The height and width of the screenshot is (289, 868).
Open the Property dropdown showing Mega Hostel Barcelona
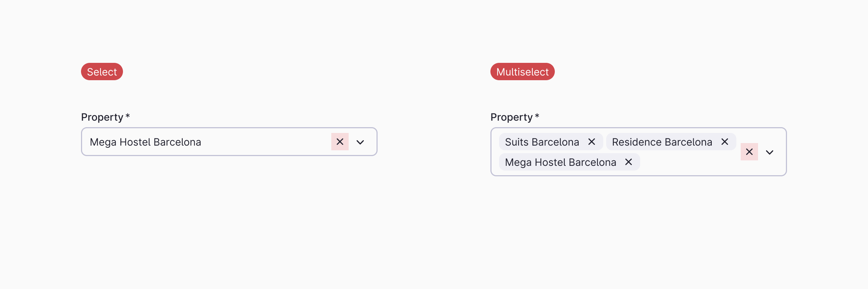click(360, 142)
